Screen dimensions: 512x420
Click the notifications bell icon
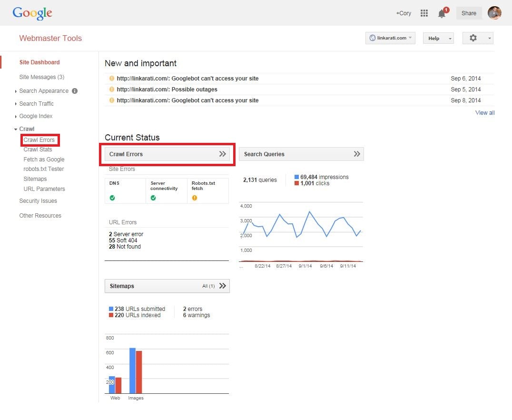(x=442, y=13)
